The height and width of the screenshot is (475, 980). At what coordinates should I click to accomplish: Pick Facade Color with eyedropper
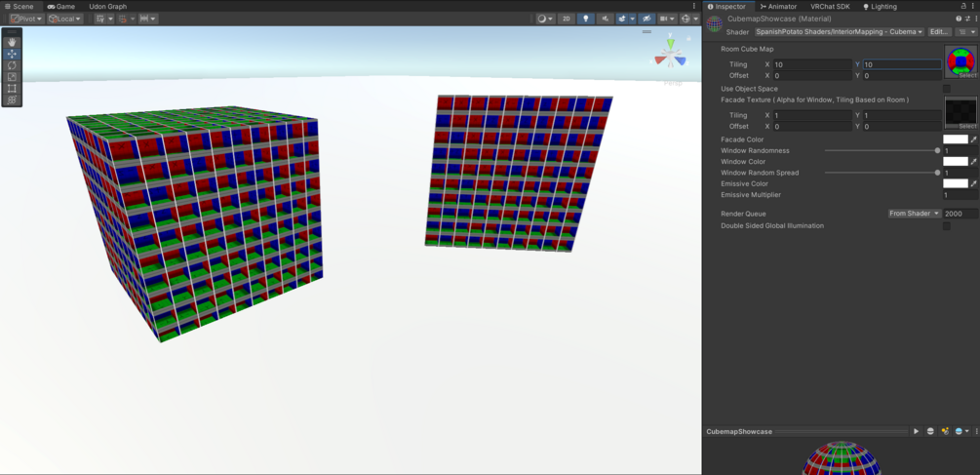pos(974,139)
